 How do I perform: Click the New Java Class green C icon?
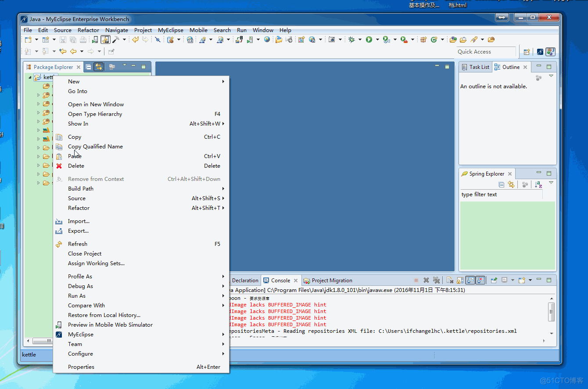click(x=434, y=40)
